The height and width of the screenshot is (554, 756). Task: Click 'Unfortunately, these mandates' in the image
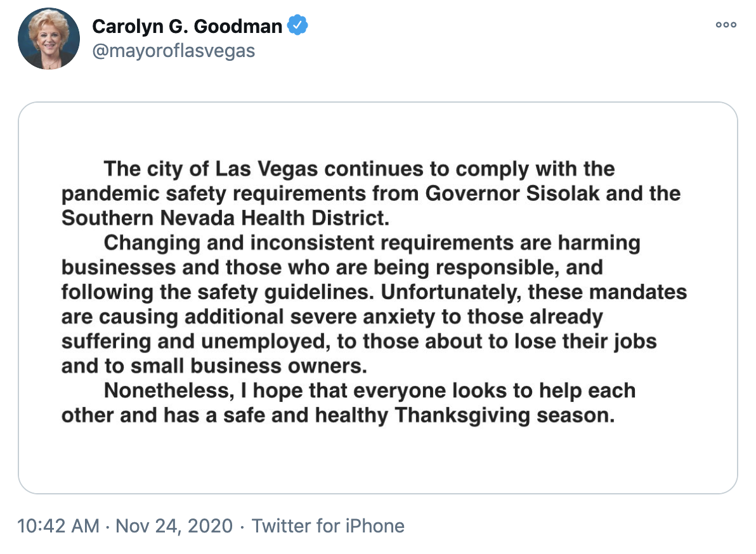[534, 292]
